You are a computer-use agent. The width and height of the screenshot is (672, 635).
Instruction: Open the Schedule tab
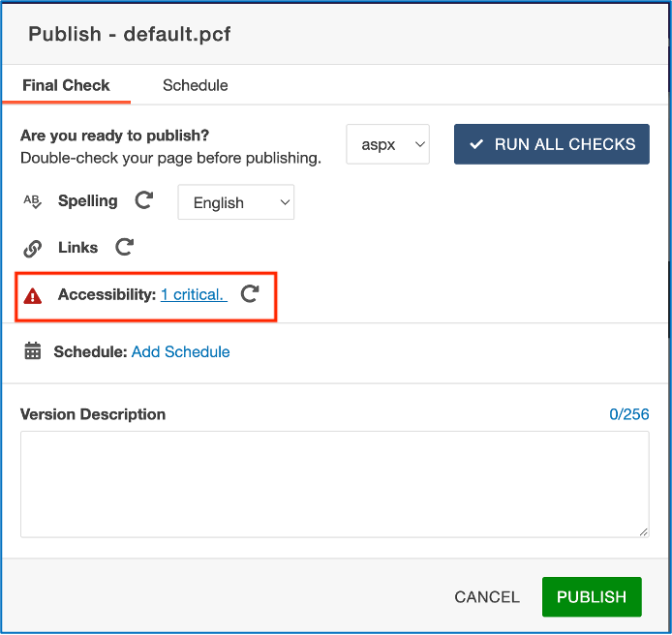click(x=195, y=85)
